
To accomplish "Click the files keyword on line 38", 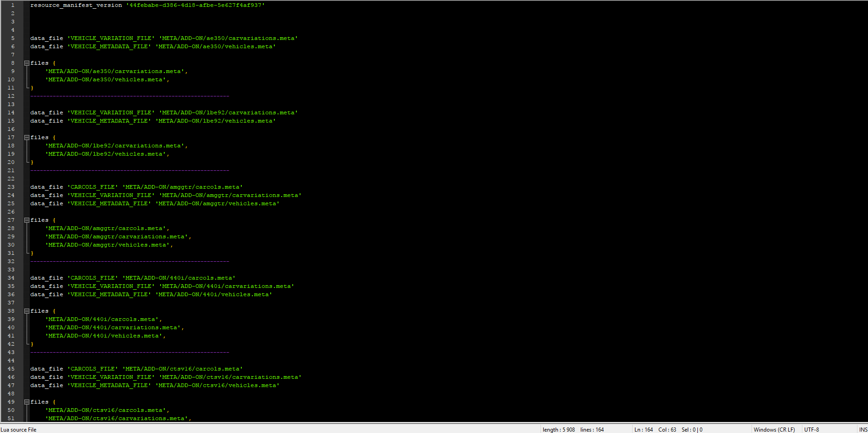I will (x=39, y=311).
